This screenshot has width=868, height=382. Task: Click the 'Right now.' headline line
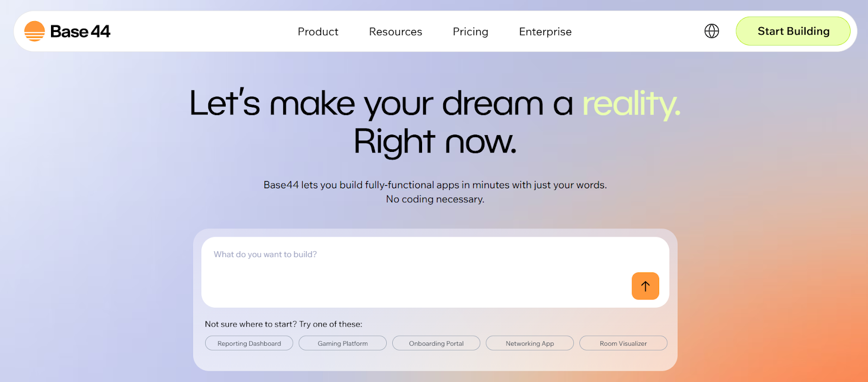[435, 142]
